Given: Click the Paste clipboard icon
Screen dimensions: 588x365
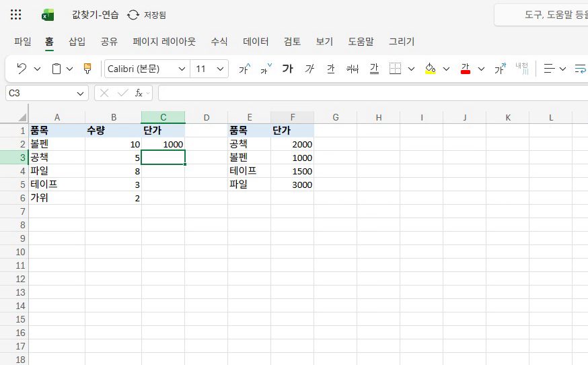Looking at the screenshot, I should tap(57, 69).
